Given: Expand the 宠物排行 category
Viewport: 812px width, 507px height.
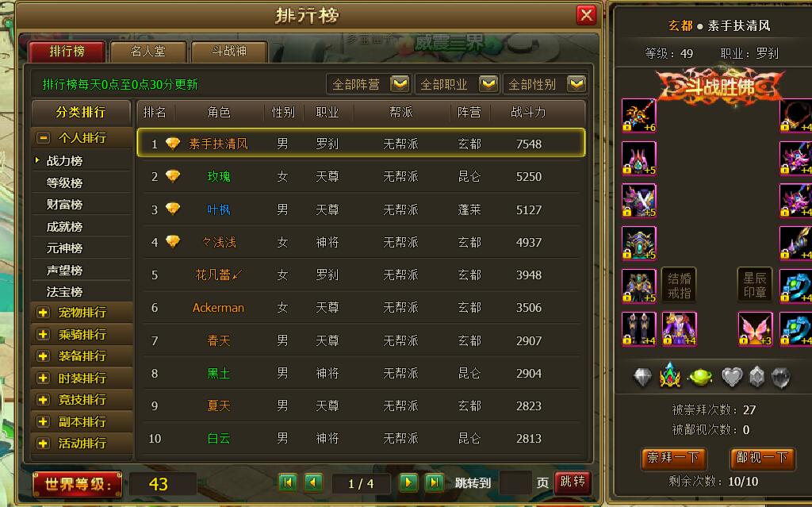Looking at the screenshot, I should [x=43, y=313].
